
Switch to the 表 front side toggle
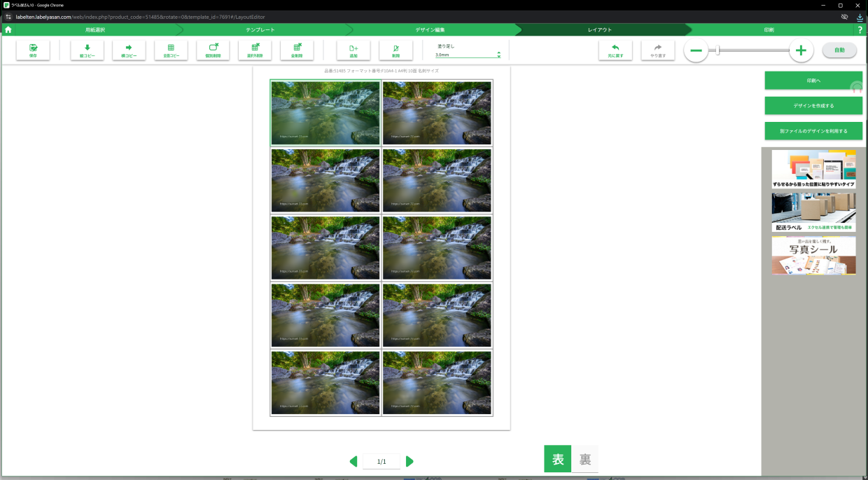pos(557,459)
